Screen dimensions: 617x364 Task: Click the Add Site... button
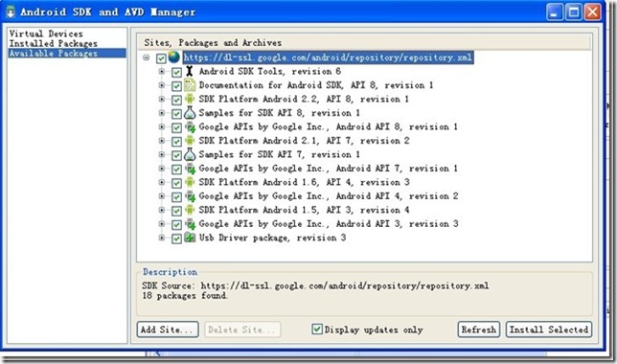pos(168,330)
